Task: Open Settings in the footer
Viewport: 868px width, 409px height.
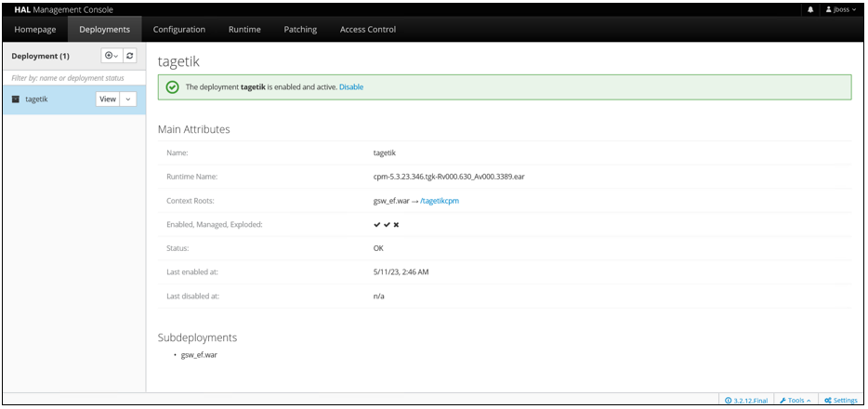Action: pyautogui.click(x=840, y=400)
